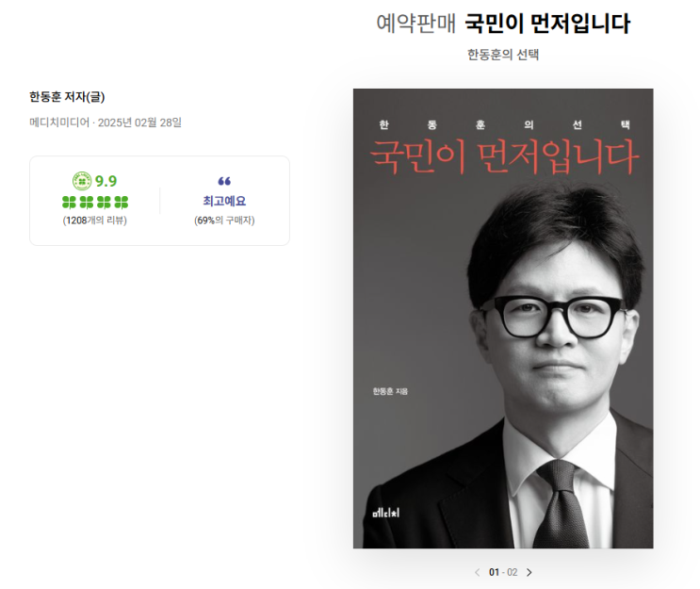Click the blue quotation mark icon

pyautogui.click(x=224, y=181)
